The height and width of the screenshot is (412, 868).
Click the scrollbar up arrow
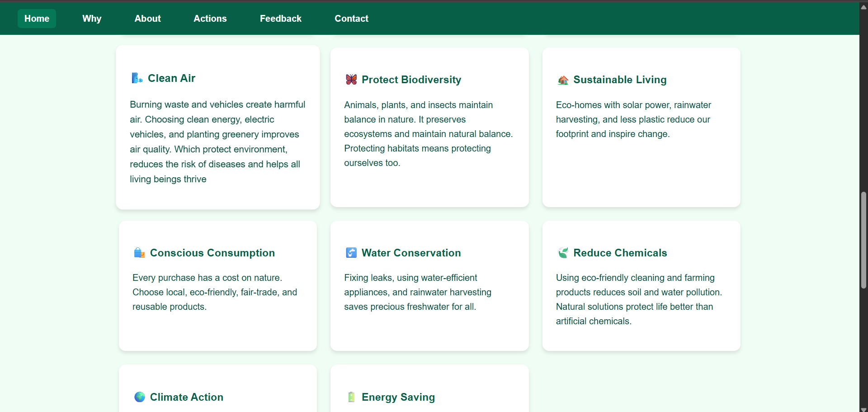tap(863, 6)
